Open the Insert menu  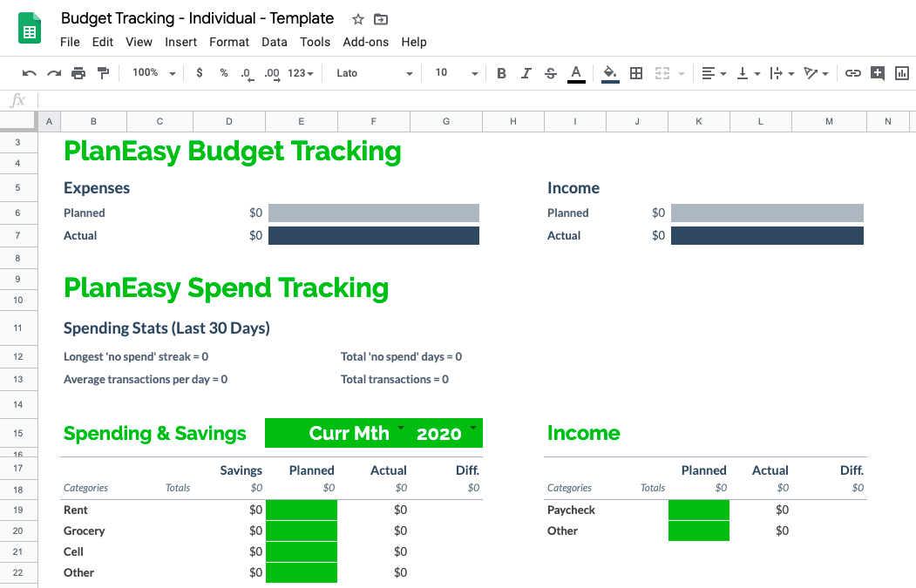coord(180,42)
